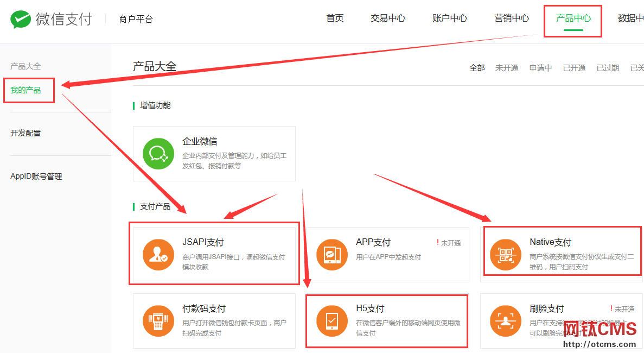Click the 企业微信 green chat bubble icon

[158, 153]
